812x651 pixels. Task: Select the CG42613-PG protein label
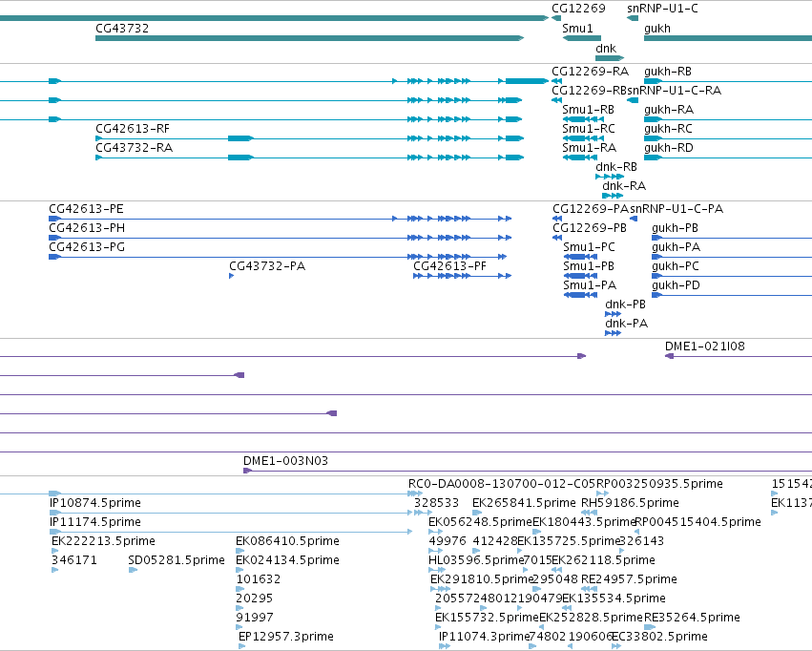87,247
